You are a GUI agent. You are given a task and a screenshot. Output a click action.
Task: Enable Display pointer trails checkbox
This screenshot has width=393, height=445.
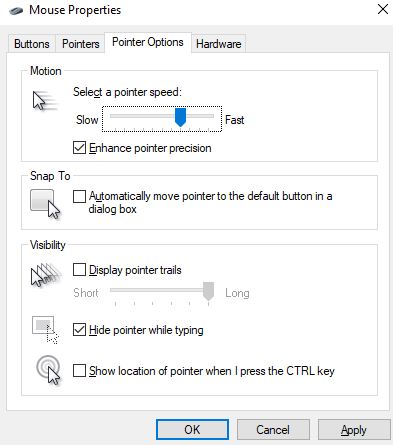[x=79, y=270]
